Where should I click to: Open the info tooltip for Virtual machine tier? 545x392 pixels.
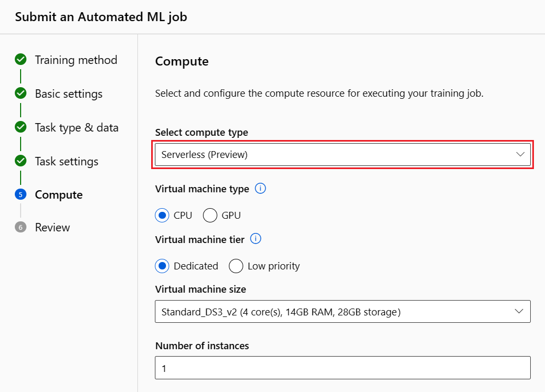coord(255,239)
